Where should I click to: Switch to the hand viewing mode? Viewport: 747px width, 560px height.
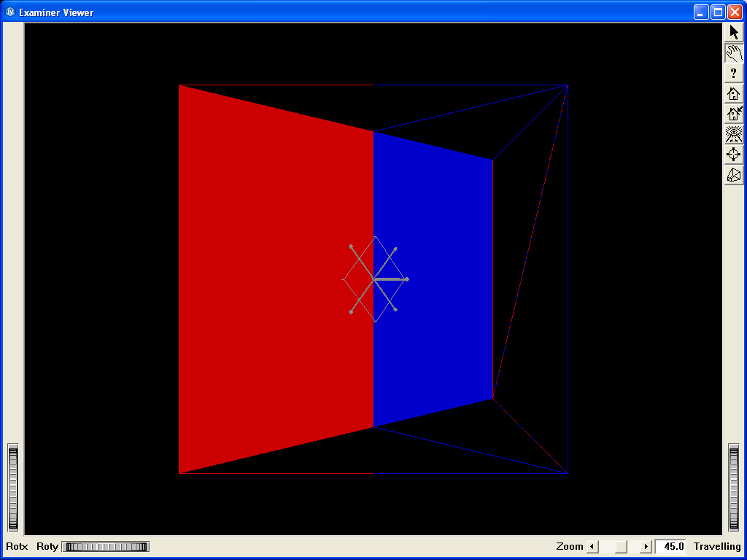733,52
